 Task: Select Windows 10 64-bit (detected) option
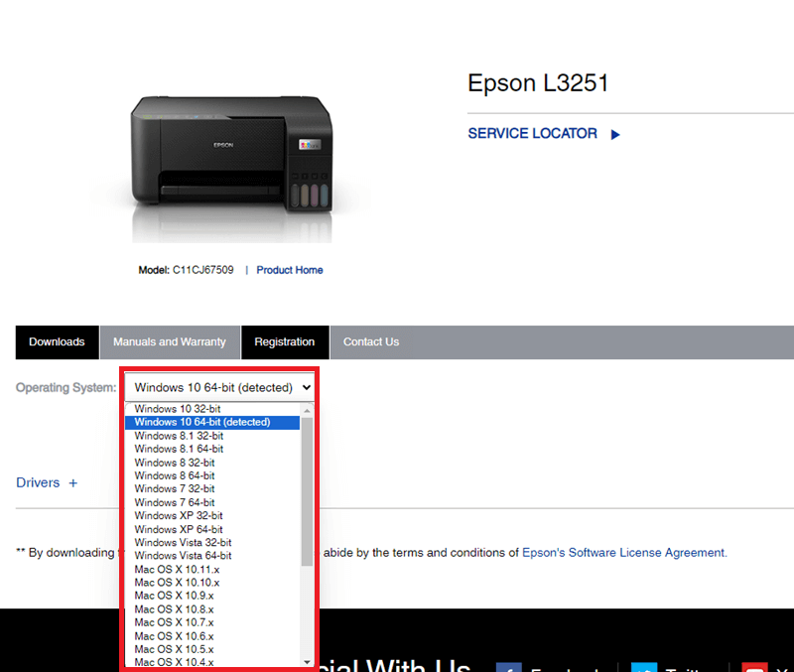point(212,422)
